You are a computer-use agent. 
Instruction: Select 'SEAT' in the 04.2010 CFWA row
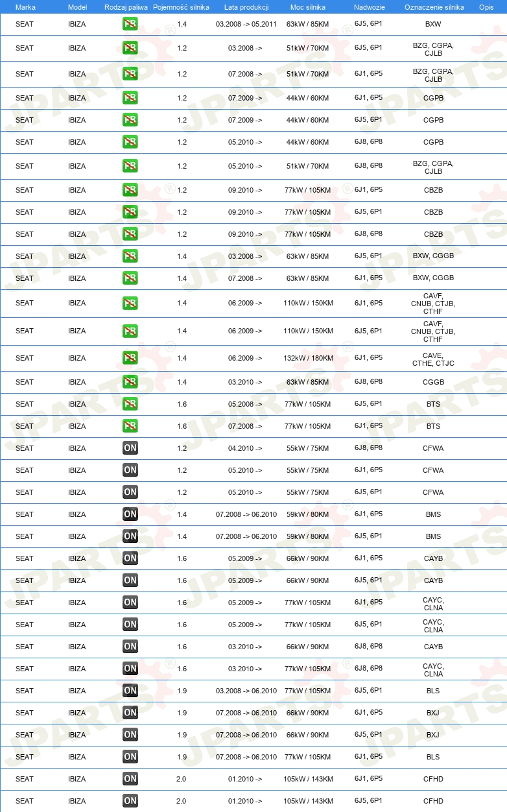[x=25, y=448]
